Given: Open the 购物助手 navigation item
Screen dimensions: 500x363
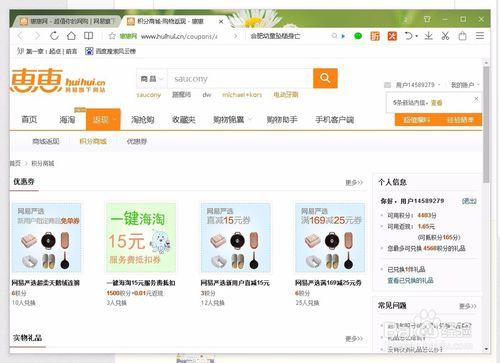Looking at the screenshot, I should (x=282, y=119).
